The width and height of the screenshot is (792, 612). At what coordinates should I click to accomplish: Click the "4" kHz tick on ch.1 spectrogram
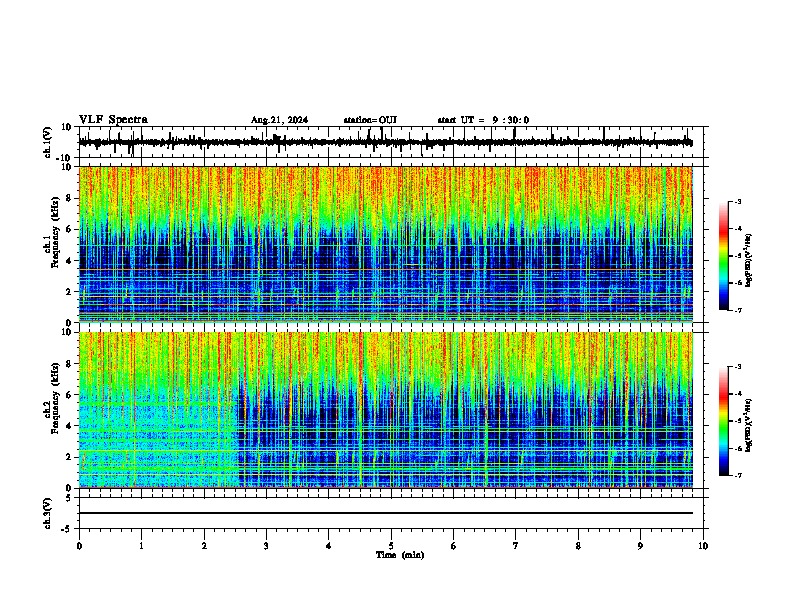click(x=70, y=261)
